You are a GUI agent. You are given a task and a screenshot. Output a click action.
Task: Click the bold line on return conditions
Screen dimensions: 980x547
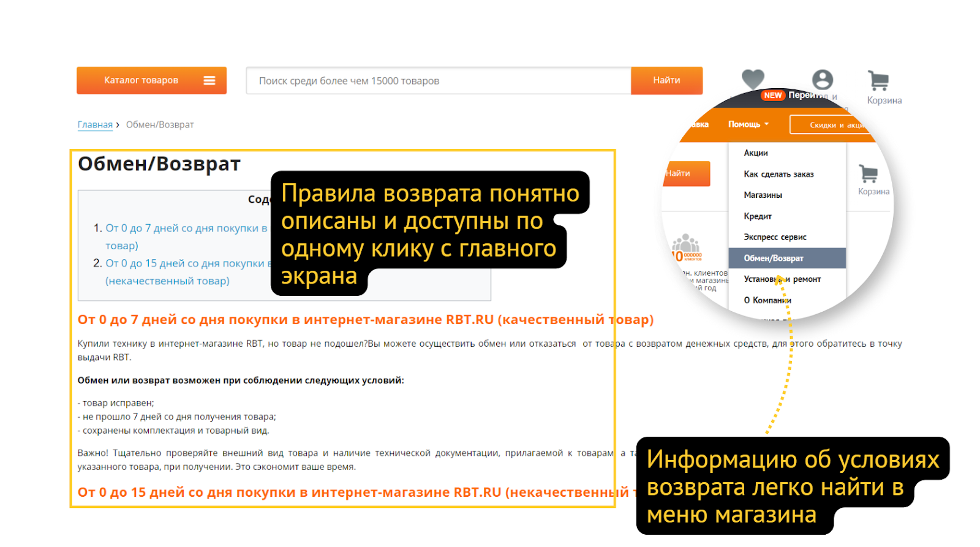point(241,380)
